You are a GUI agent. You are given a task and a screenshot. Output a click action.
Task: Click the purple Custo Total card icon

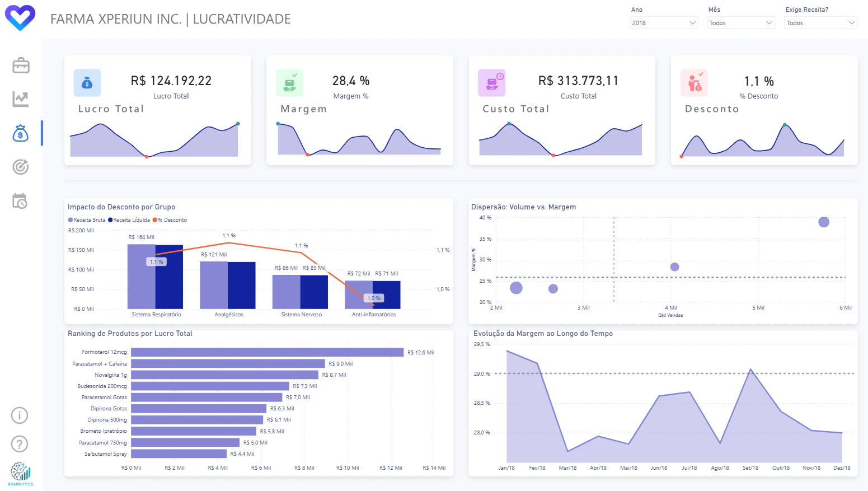(492, 83)
